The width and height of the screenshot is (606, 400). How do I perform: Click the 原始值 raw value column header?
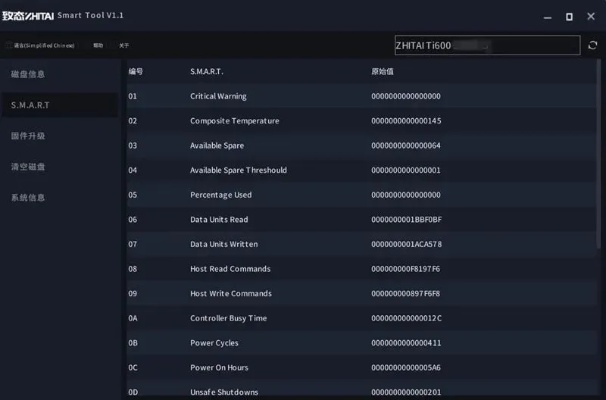coord(382,72)
